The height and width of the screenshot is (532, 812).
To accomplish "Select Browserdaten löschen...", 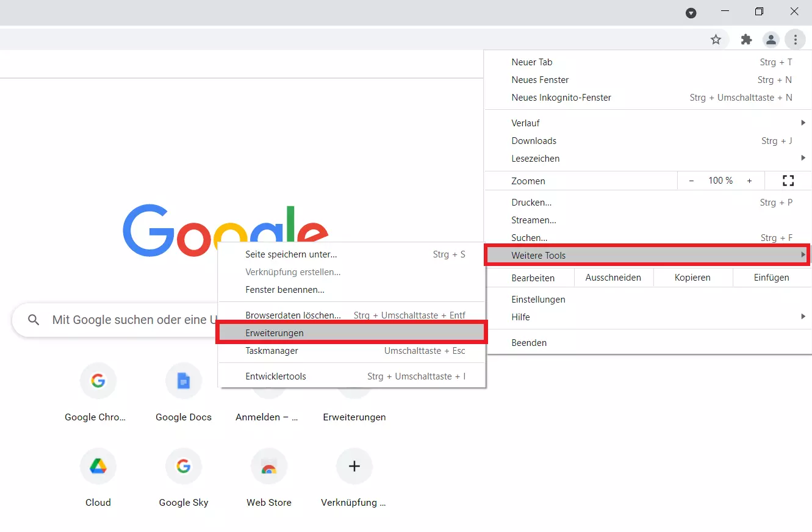I will pos(352,315).
